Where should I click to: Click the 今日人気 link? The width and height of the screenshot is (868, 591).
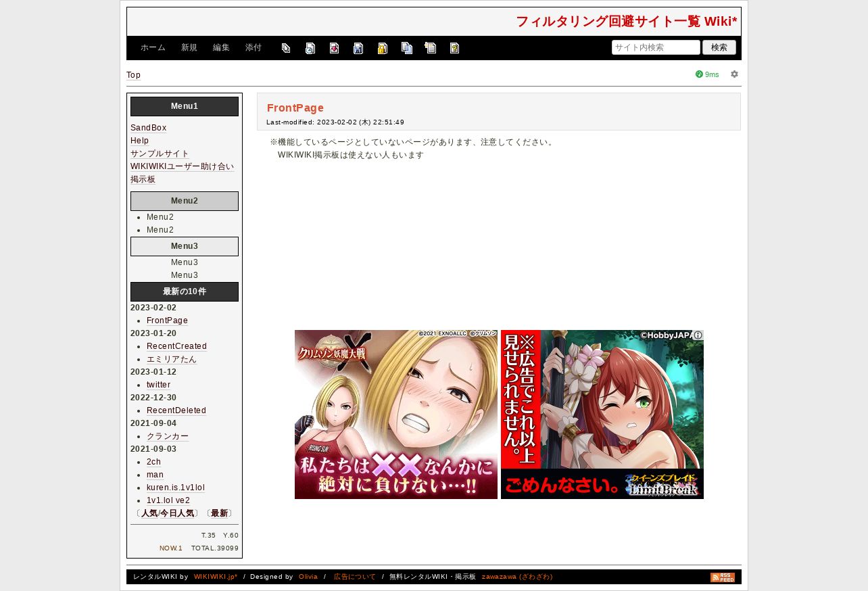tap(177, 513)
